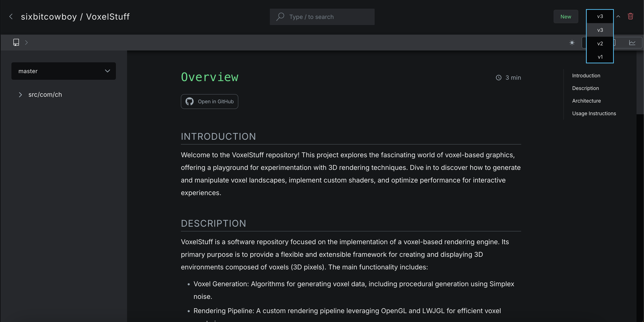Click sixbitcowboy / VoxelStuff title
Image resolution: width=644 pixels, height=322 pixels.
click(x=75, y=17)
